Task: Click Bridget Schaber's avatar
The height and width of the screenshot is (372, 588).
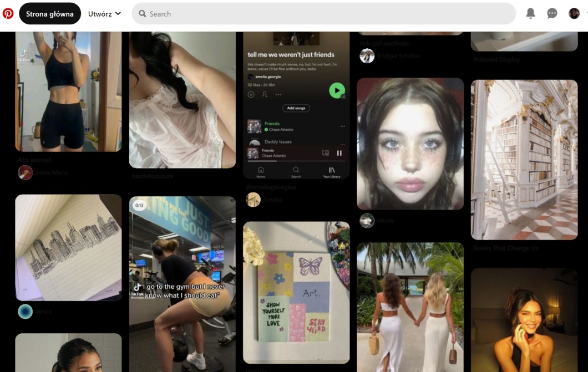Action: [x=367, y=56]
